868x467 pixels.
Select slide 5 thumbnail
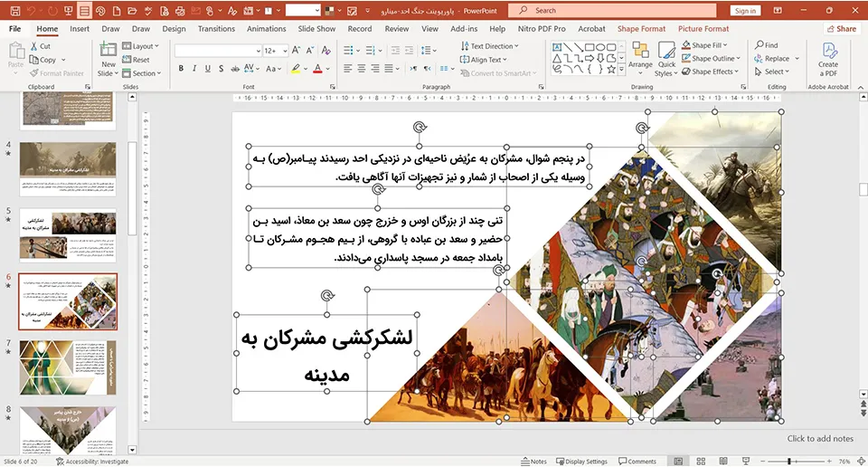68,235
